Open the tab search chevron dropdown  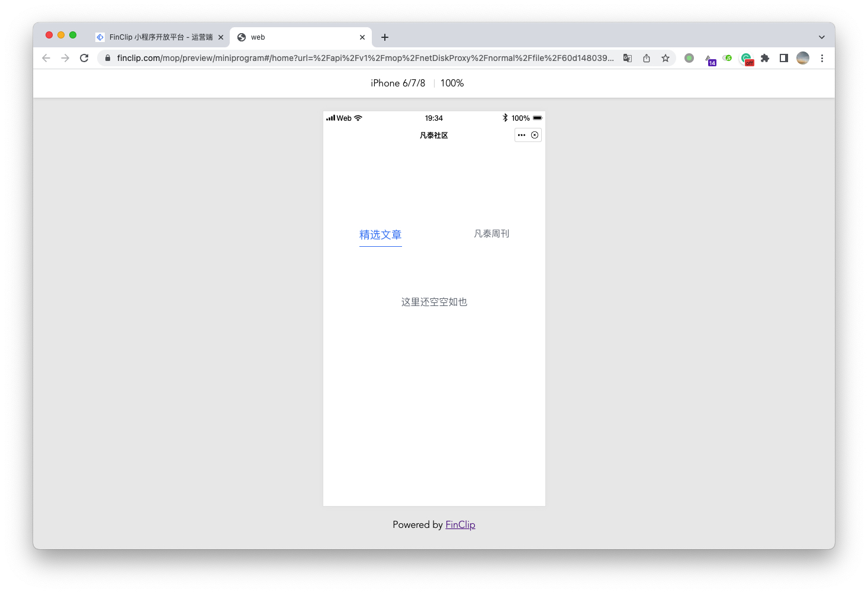pos(822,37)
